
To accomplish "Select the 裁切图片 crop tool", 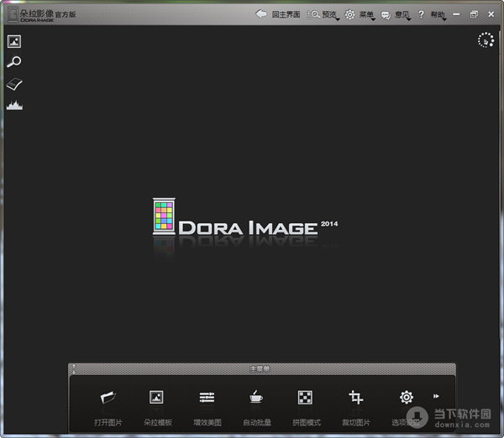I will click(x=356, y=408).
